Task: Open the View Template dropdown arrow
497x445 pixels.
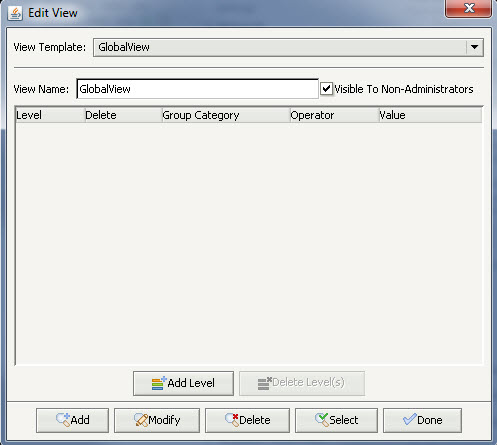Action: (x=475, y=47)
